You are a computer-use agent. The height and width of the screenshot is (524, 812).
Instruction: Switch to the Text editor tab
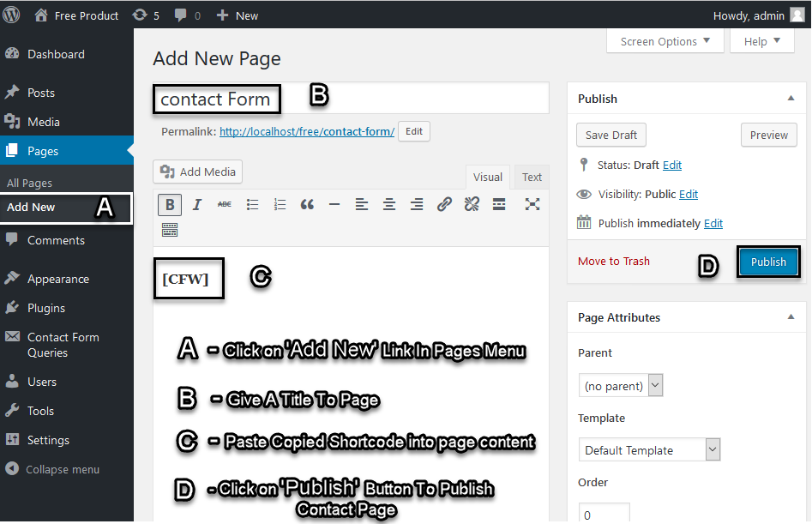tap(532, 178)
